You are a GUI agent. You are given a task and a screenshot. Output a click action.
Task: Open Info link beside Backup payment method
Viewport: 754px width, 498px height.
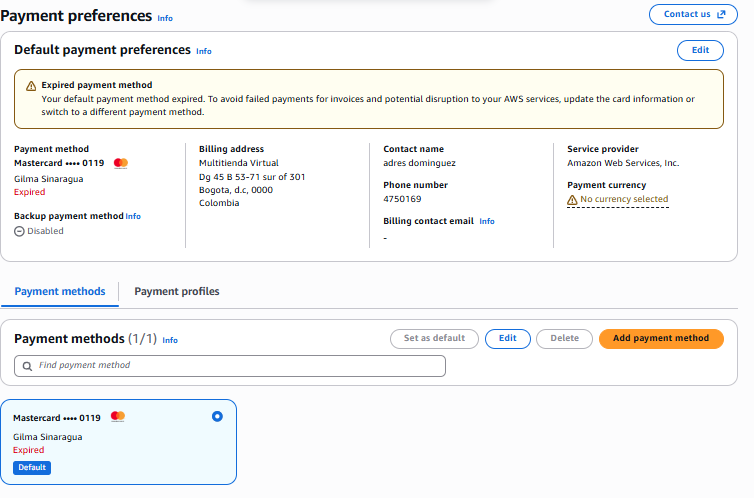133,216
